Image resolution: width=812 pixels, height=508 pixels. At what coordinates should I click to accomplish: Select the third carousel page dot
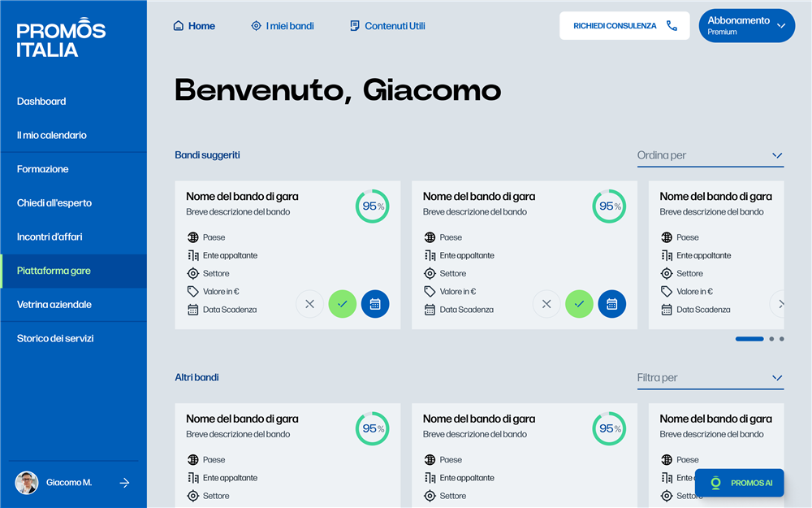click(x=782, y=339)
